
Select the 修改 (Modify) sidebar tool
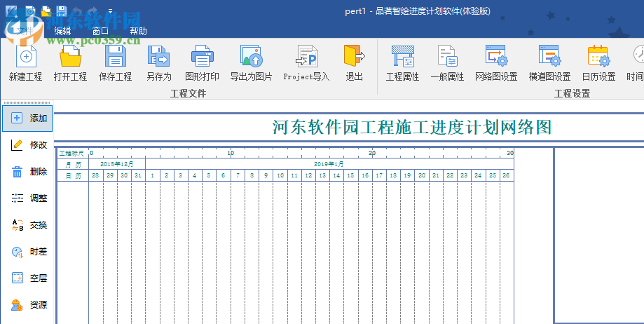pos(27,144)
